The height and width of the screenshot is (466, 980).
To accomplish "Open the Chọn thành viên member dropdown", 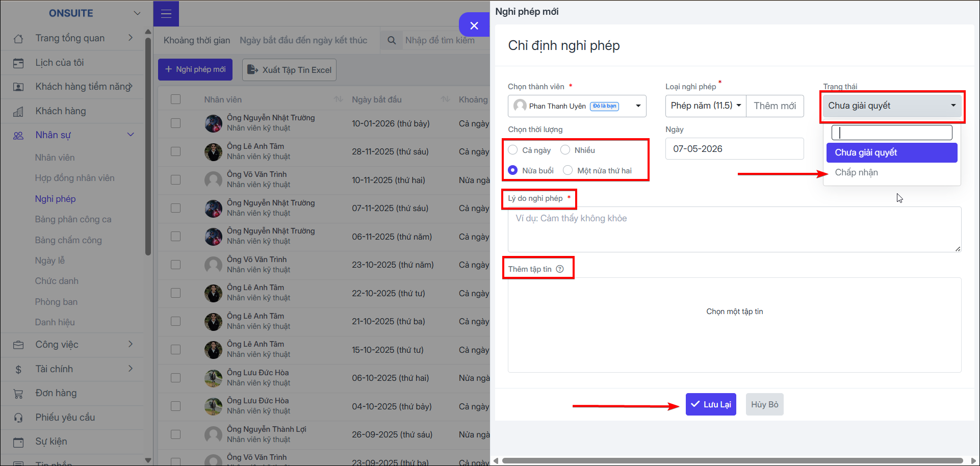I will [x=577, y=106].
